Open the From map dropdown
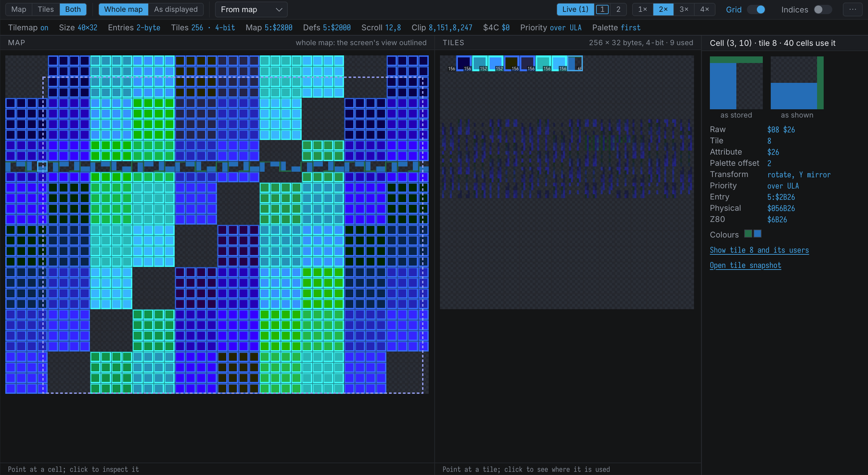This screenshot has height=475, width=868. [251, 9]
